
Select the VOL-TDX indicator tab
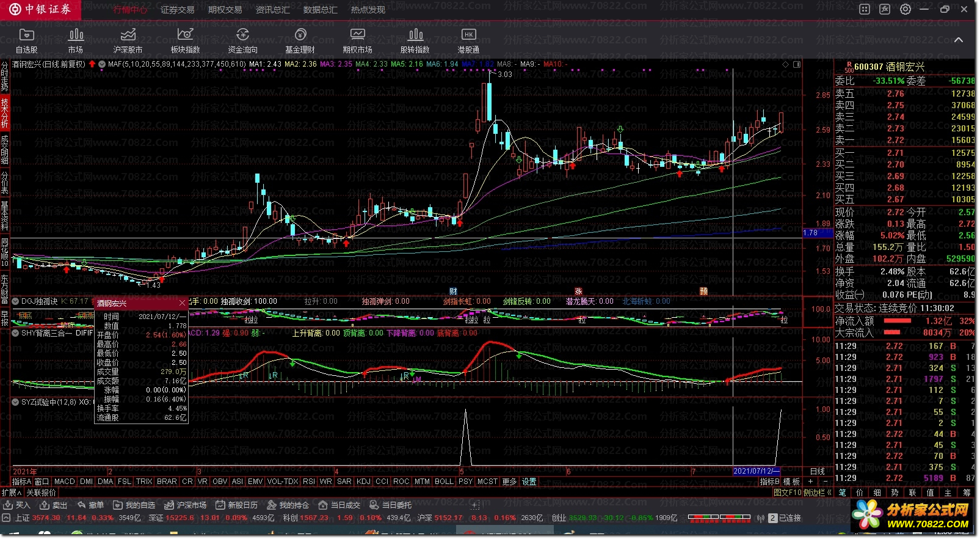click(x=283, y=482)
